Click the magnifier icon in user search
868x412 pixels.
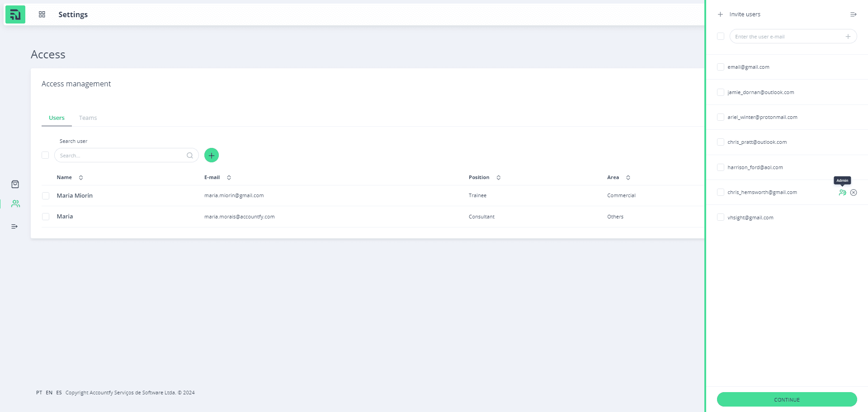pyautogui.click(x=190, y=156)
